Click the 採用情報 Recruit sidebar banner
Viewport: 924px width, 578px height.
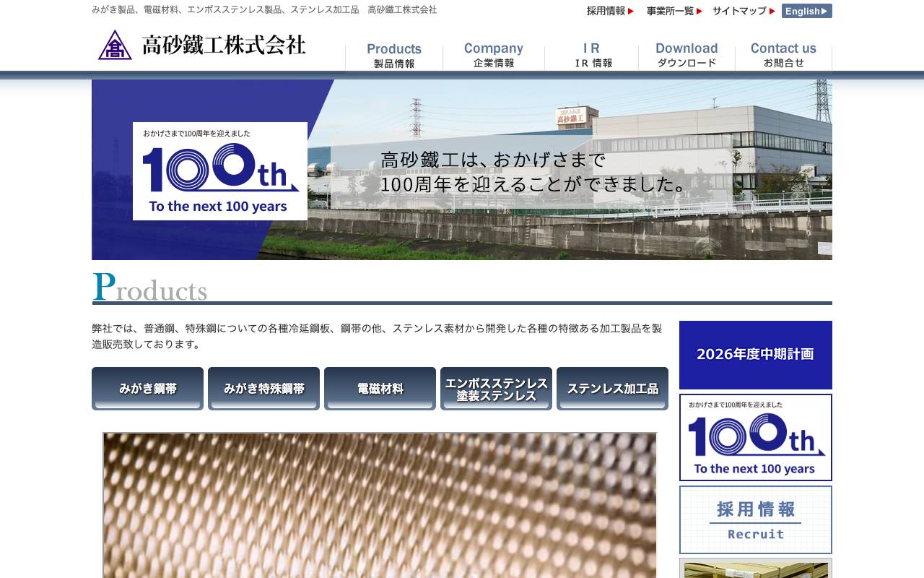(x=755, y=519)
